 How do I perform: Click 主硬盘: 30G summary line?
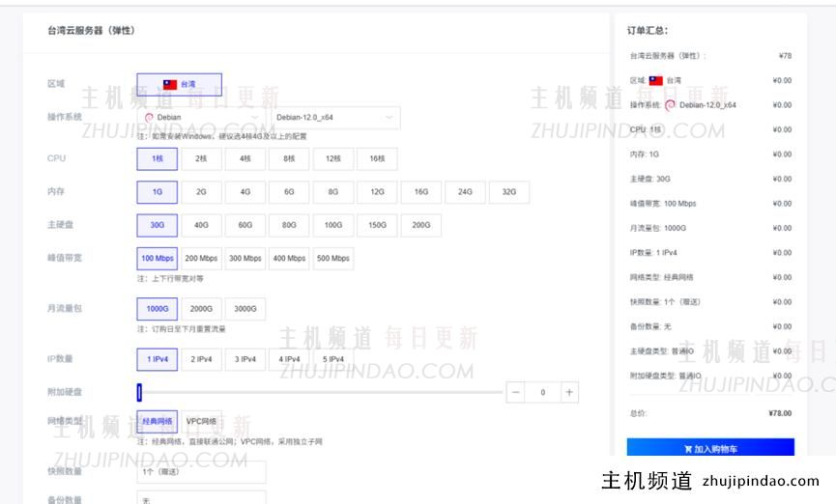tap(649, 179)
